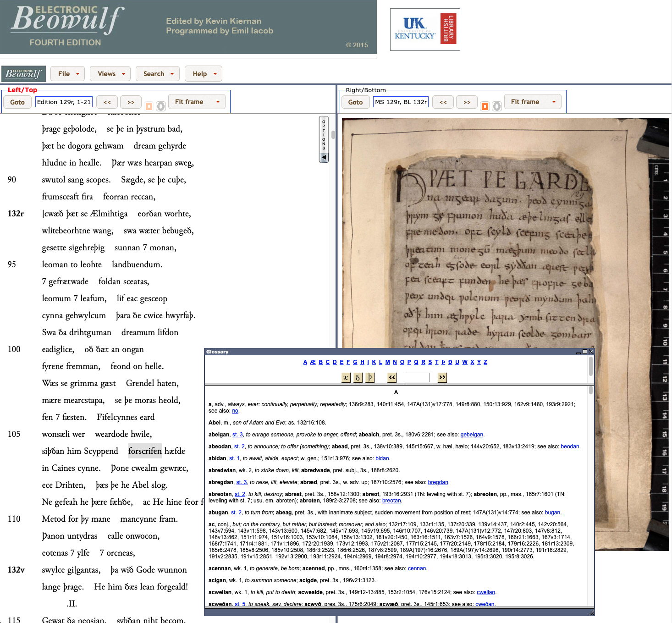Image resolution: width=672 pixels, height=623 pixels.
Task: Click the << previous icon in Left/Top panel
Action: click(x=107, y=102)
